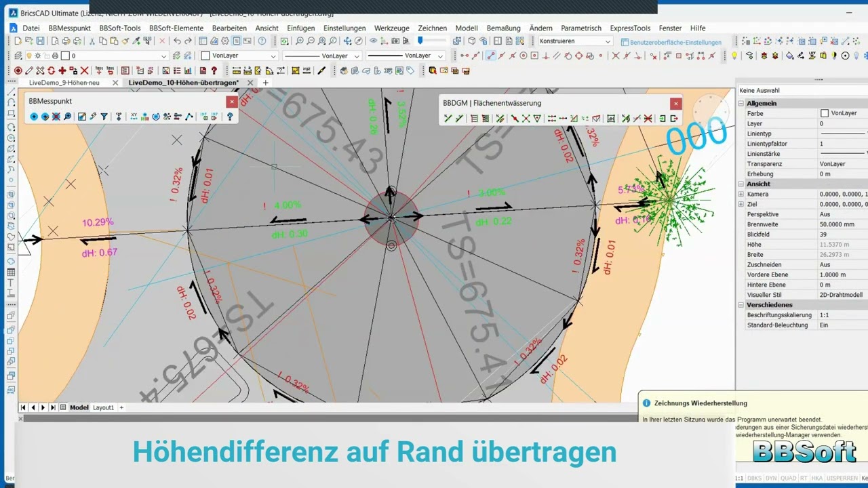This screenshot has height=488, width=868.
Task: Toggle the Midpoint object snap icon
Action: click(x=502, y=56)
